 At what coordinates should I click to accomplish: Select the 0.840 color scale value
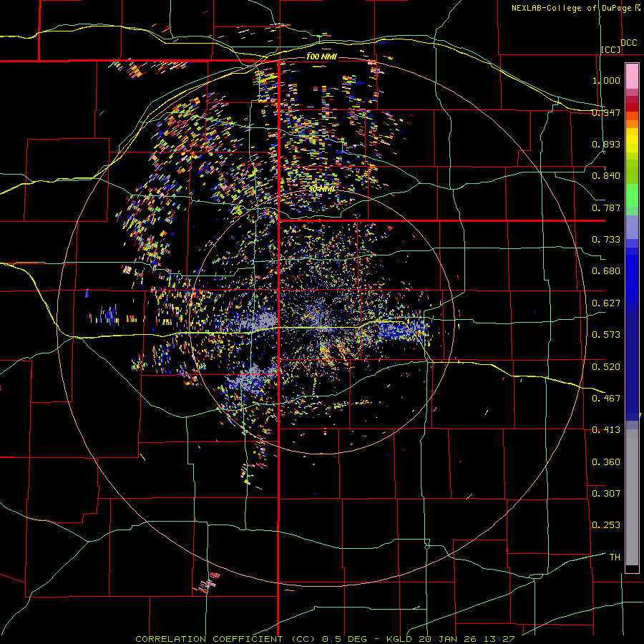[606, 176]
